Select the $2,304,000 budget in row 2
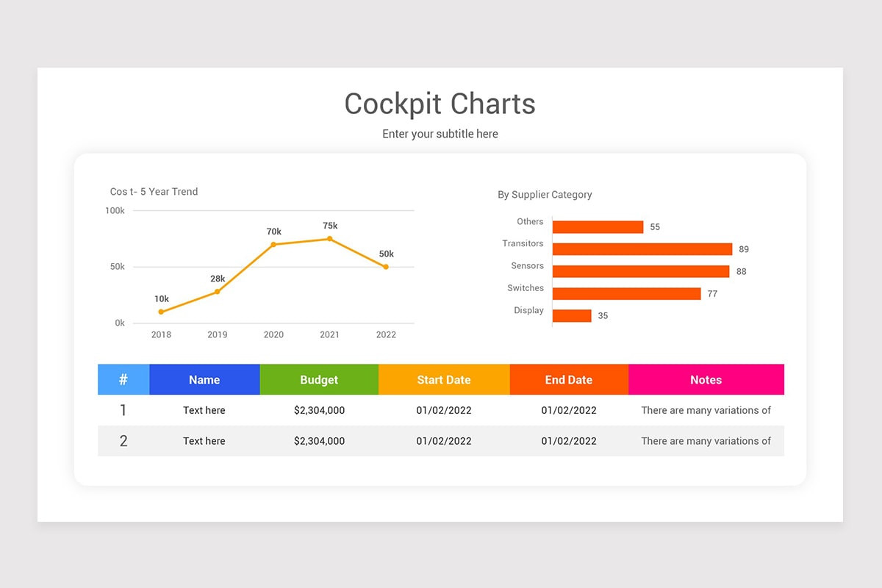 point(319,441)
